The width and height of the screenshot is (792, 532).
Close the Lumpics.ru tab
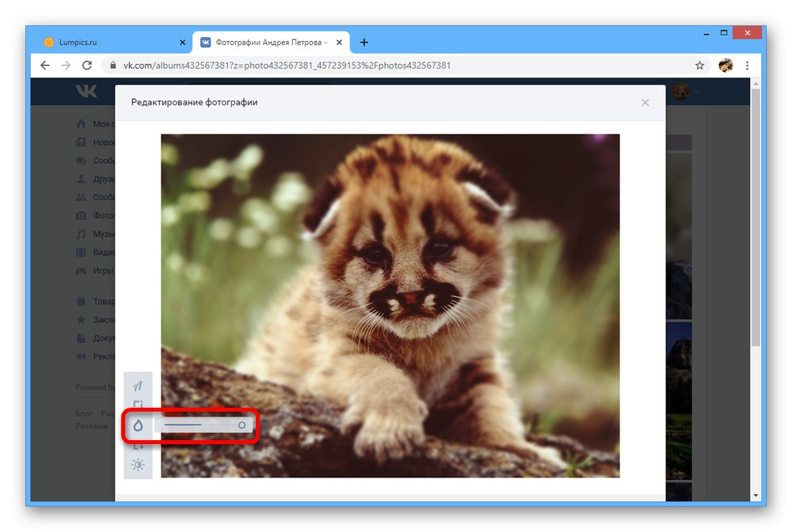182,43
